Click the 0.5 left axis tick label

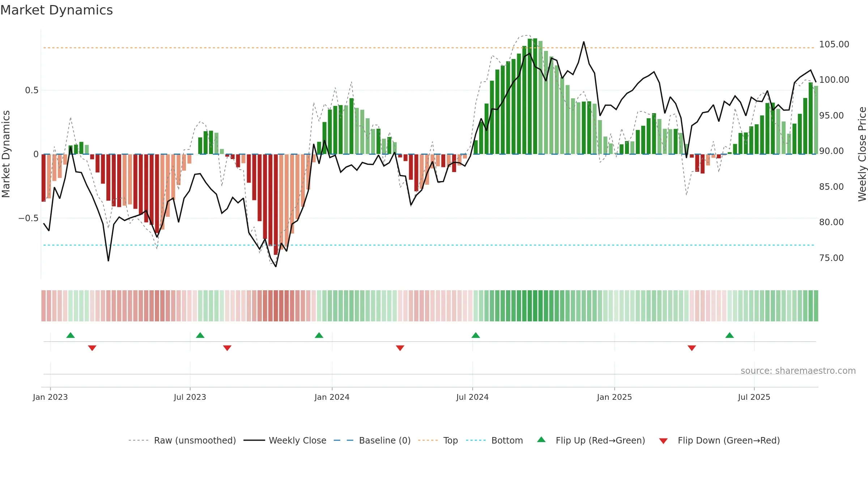tap(32, 90)
